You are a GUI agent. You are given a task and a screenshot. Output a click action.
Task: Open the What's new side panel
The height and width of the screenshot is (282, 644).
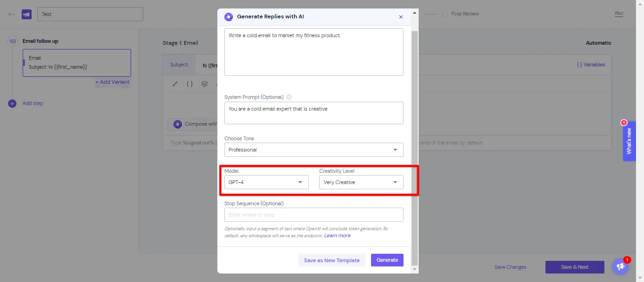click(629, 141)
